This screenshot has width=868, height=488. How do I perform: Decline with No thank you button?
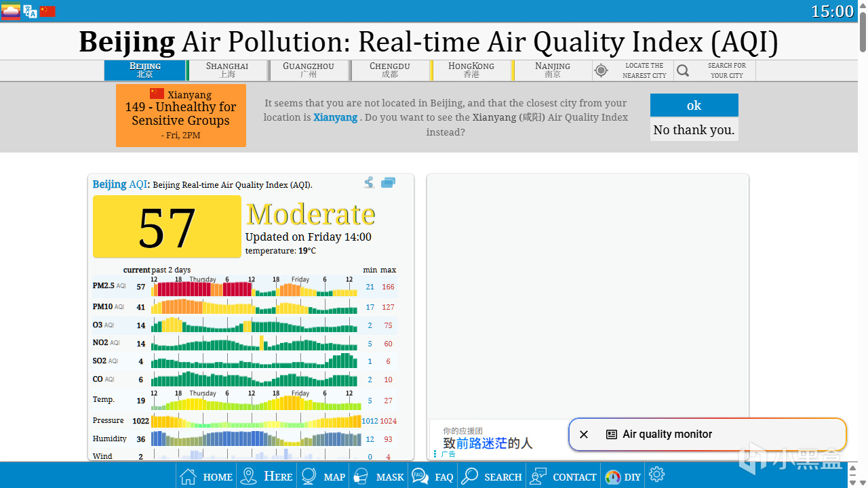coord(694,129)
